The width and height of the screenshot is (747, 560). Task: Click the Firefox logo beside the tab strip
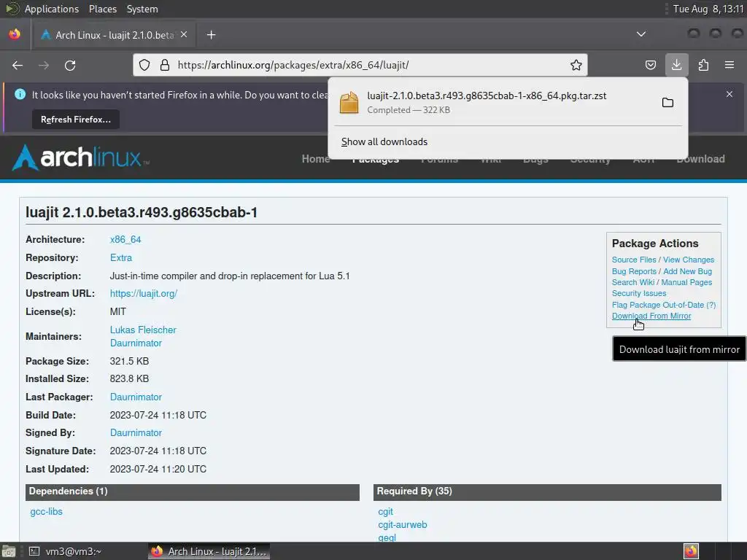coord(15,34)
